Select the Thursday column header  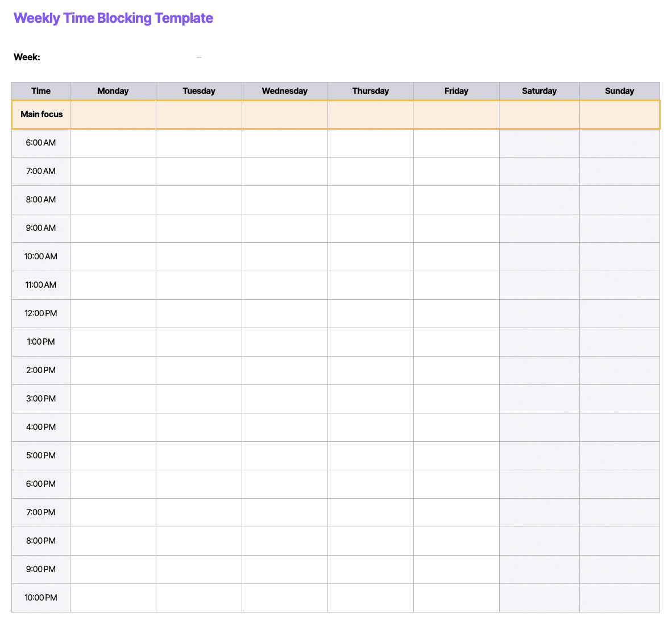371,91
